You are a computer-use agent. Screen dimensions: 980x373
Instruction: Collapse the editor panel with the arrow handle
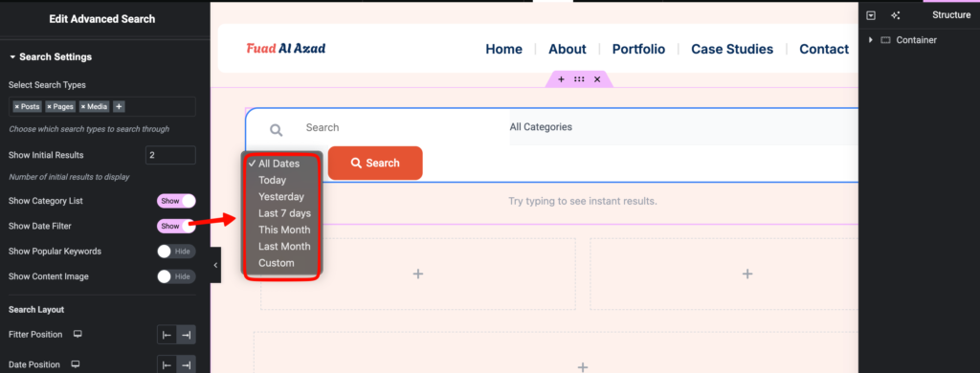point(215,265)
